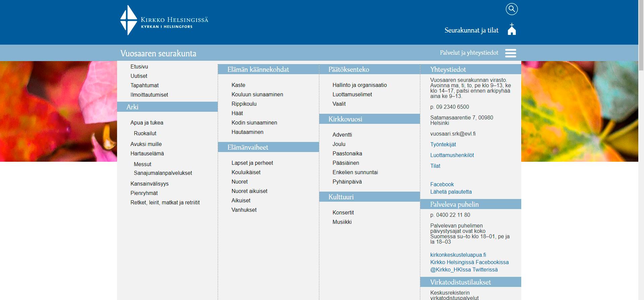Open the Elämän käännekohdat section header
The width and height of the screenshot is (644, 300).
(x=258, y=69)
